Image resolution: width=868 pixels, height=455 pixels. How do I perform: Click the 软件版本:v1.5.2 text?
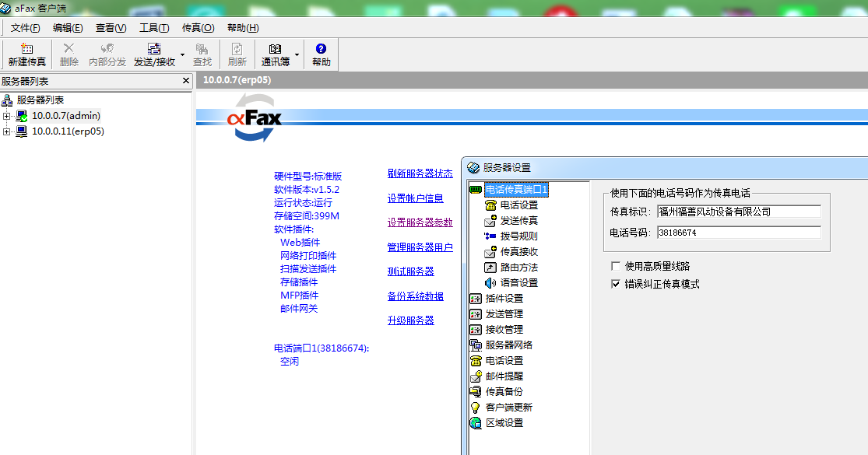307,189
